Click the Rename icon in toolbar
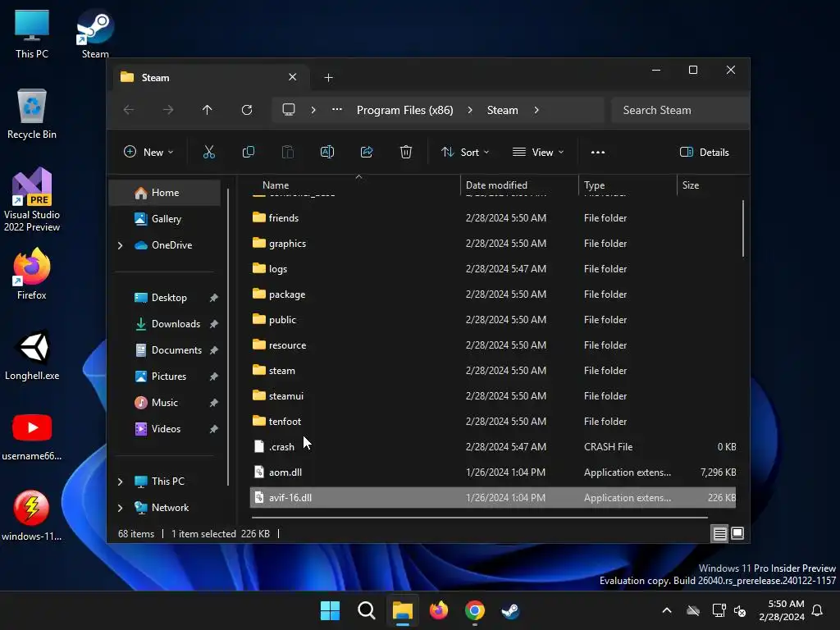The width and height of the screenshot is (840, 630). 326,152
